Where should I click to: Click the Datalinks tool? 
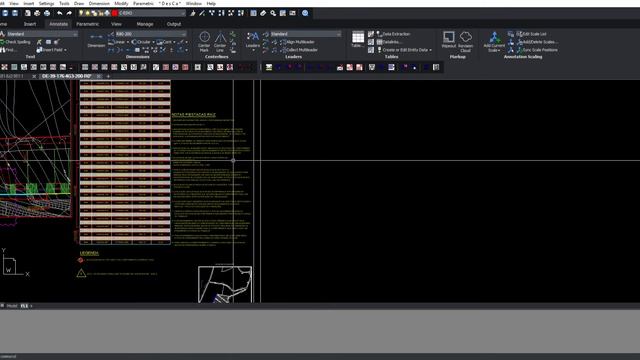[389, 42]
